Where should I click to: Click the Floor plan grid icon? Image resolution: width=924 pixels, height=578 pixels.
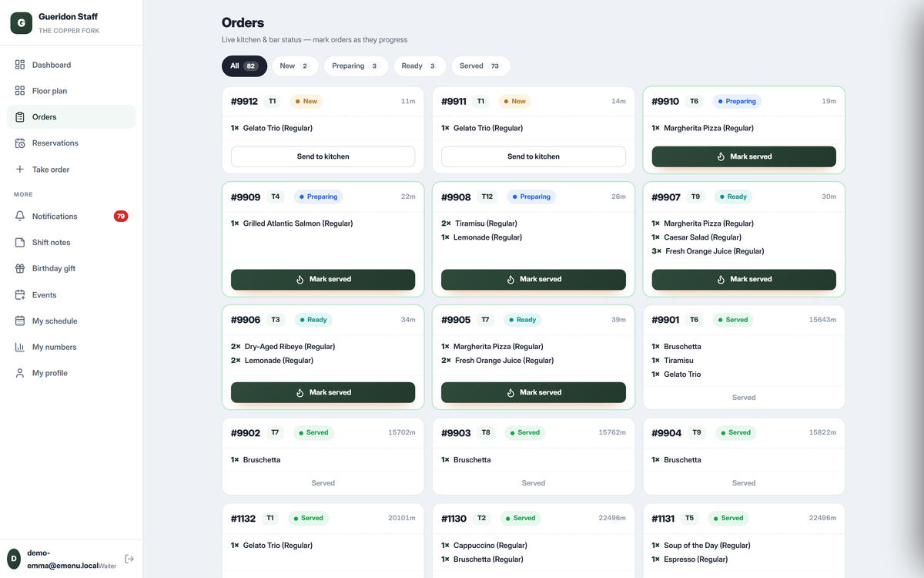tap(20, 91)
